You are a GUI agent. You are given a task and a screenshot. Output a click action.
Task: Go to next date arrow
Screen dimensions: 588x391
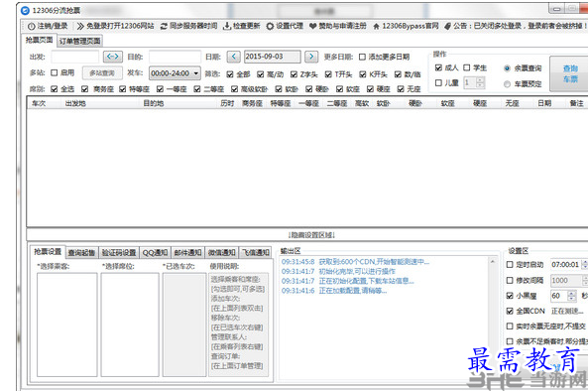click(x=311, y=57)
